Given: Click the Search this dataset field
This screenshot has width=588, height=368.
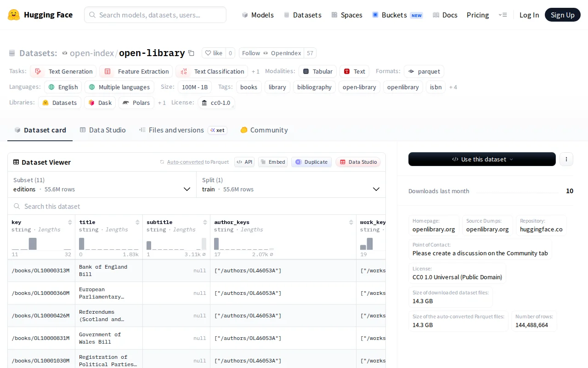Looking at the screenshot, I should click(197, 206).
